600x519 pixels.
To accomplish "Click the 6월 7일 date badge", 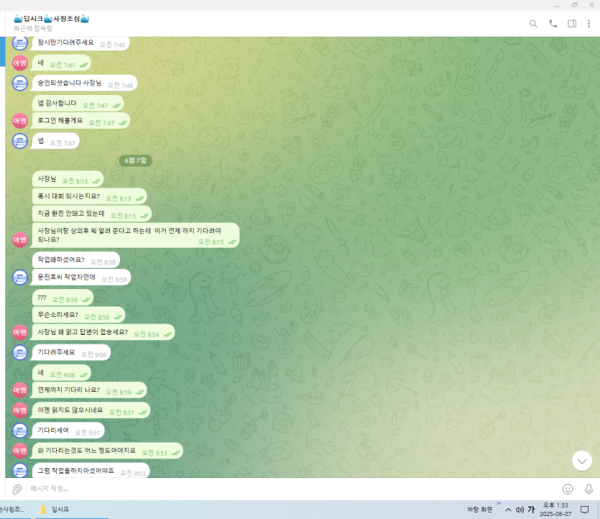I will coord(135,160).
